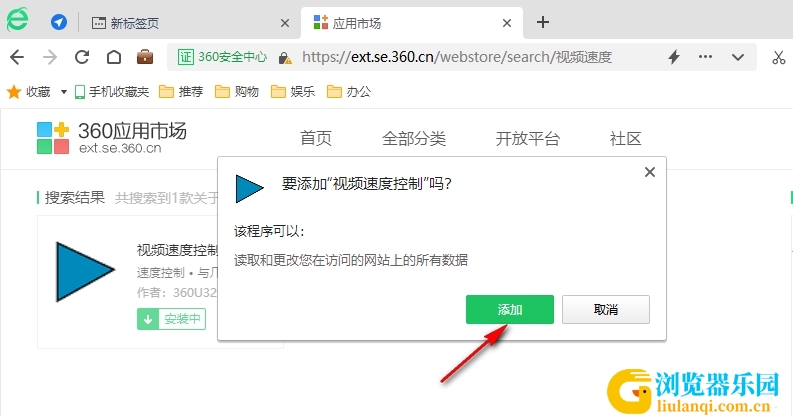Open the 办公 bookmark folder
The width and height of the screenshot is (793, 416).
pyautogui.click(x=349, y=91)
